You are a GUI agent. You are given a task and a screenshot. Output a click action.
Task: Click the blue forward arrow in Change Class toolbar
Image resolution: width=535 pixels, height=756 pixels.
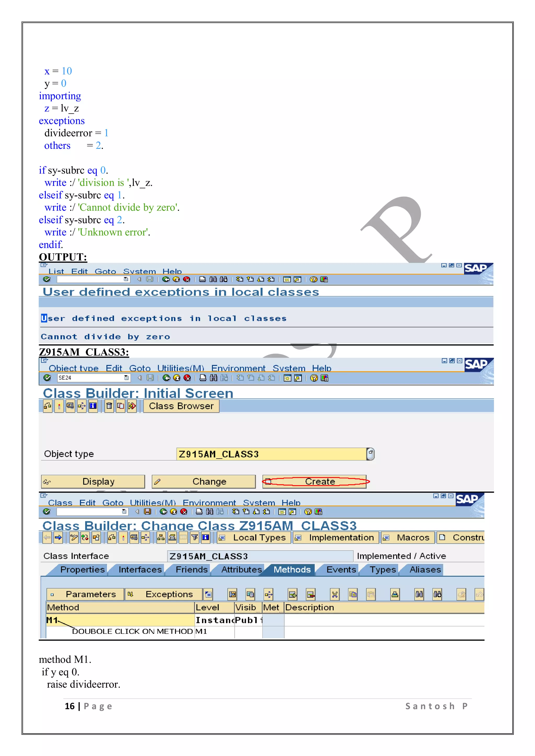pyautogui.click(x=58, y=538)
